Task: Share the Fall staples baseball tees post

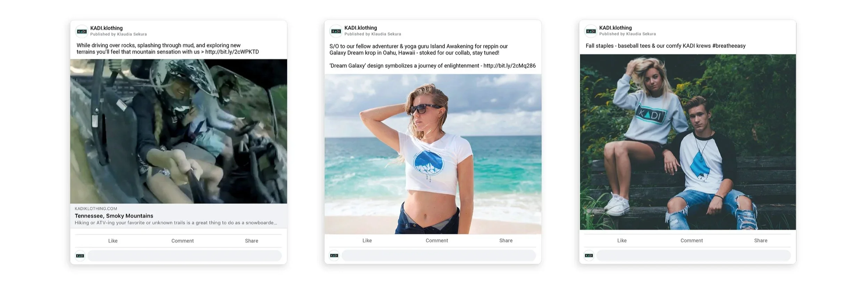Action: 761,241
